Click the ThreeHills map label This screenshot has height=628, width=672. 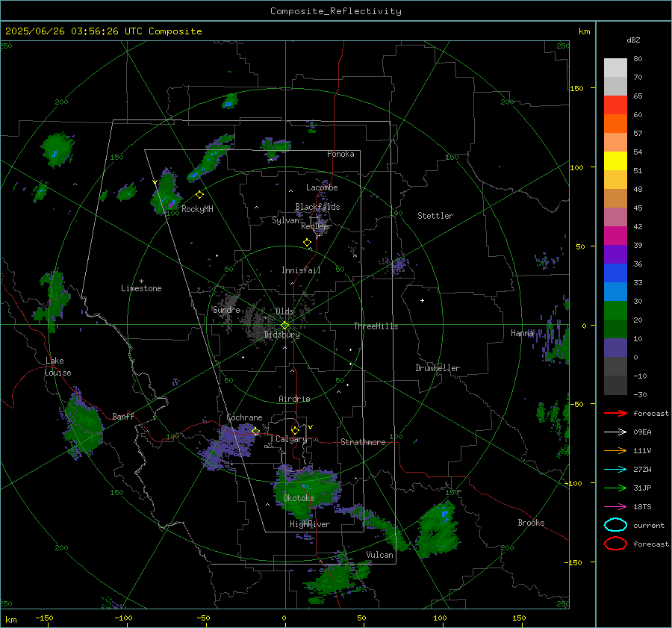pos(376,326)
